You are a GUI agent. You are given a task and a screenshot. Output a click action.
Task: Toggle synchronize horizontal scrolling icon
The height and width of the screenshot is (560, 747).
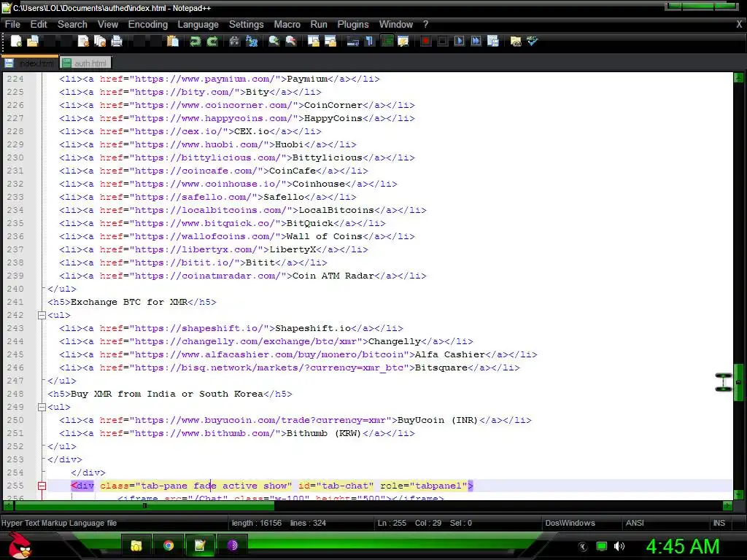pos(330,42)
